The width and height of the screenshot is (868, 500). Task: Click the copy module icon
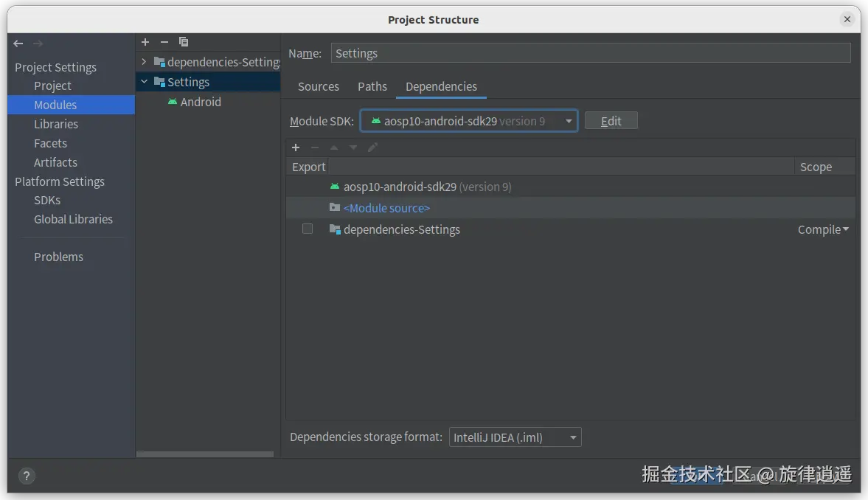pos(184,42)
